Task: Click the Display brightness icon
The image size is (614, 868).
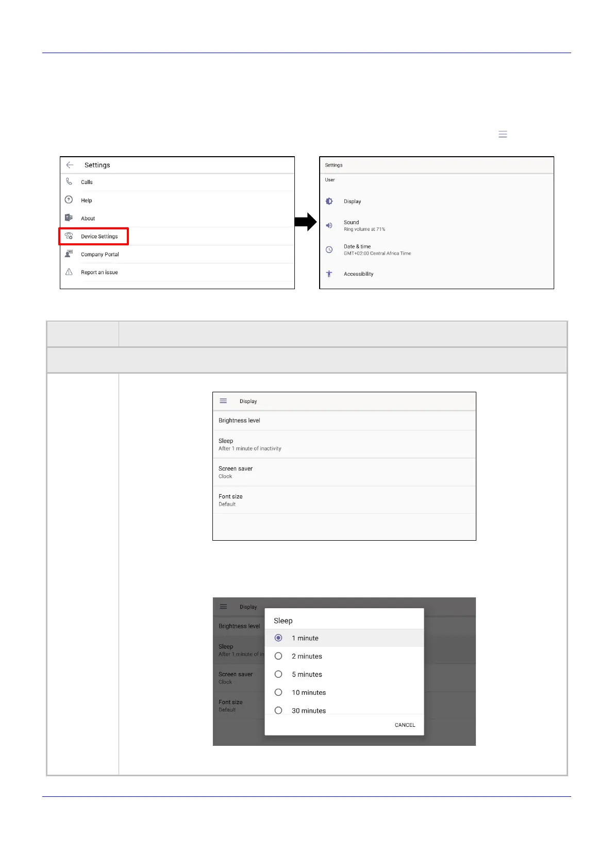Action: 329,201
